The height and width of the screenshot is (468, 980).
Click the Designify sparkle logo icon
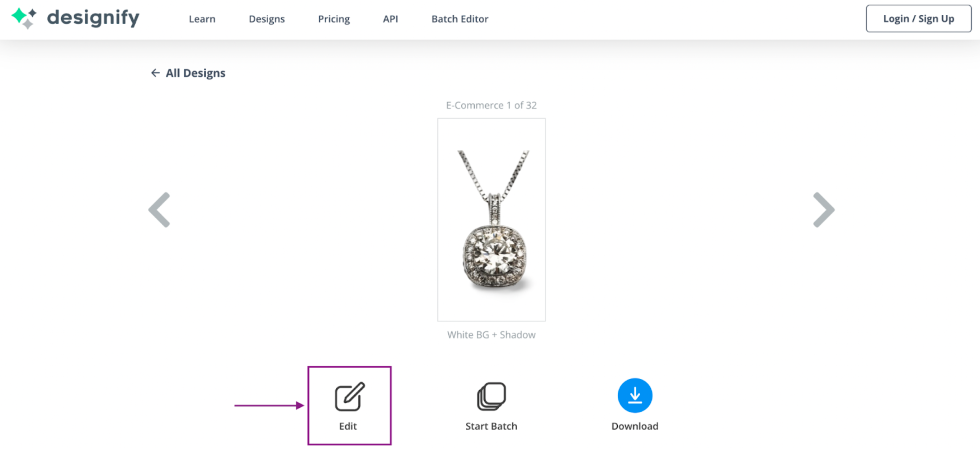tap(24, 18)
